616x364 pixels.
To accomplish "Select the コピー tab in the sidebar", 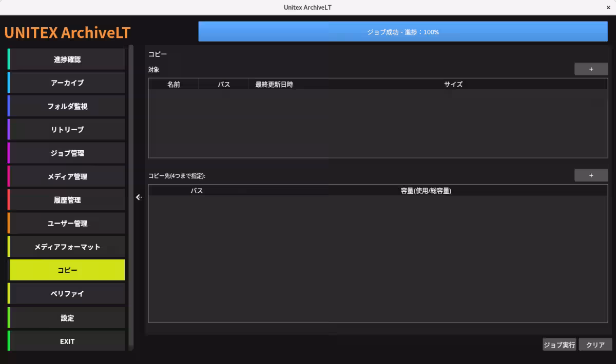I will 66,270.
